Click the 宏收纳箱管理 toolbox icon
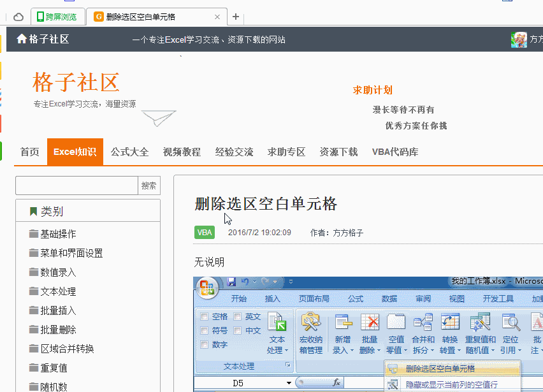This screenshot has height=392, width=543. pyautogui.click(x=310, y=323)
